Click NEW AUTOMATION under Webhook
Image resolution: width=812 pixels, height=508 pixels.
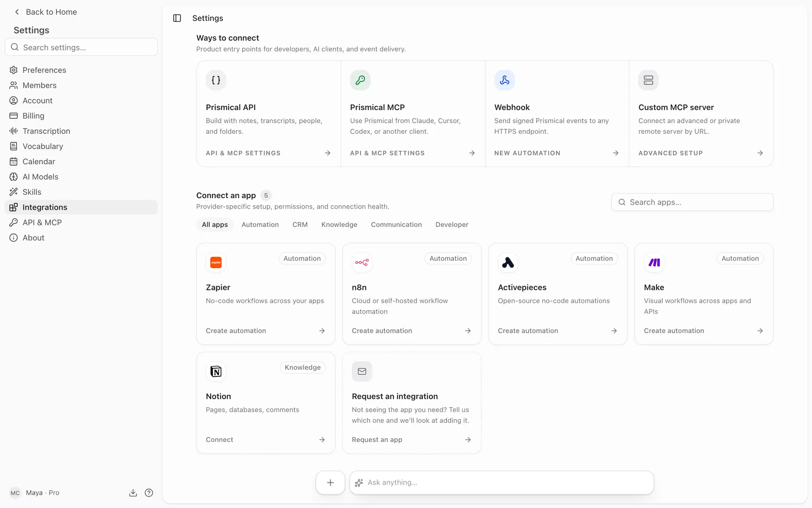click(527, 153)
